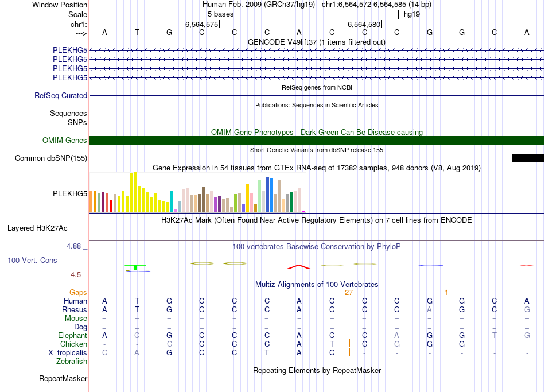Click the Chicken alignment row label
545x392 pixels.
tap(73, 344)
